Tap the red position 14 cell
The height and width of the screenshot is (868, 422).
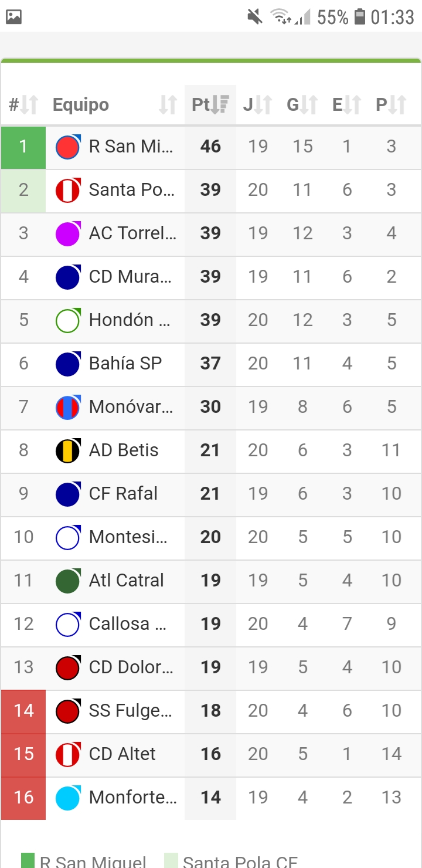coord(23,711)
